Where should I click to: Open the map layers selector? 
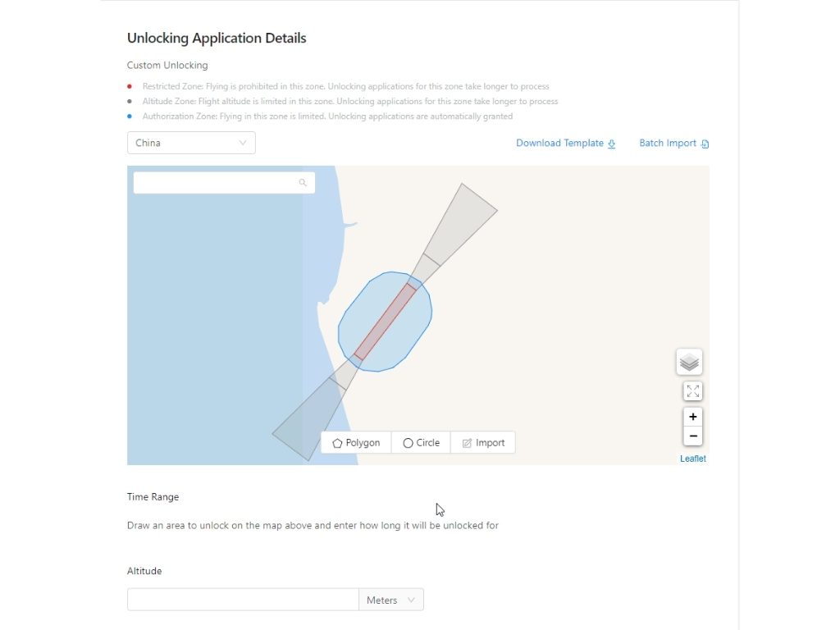[x=689, y=362]
